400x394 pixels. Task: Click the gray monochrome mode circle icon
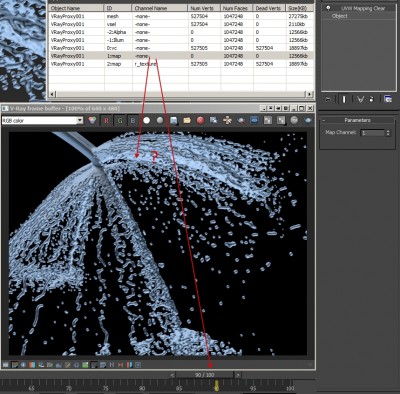(160, 120)
